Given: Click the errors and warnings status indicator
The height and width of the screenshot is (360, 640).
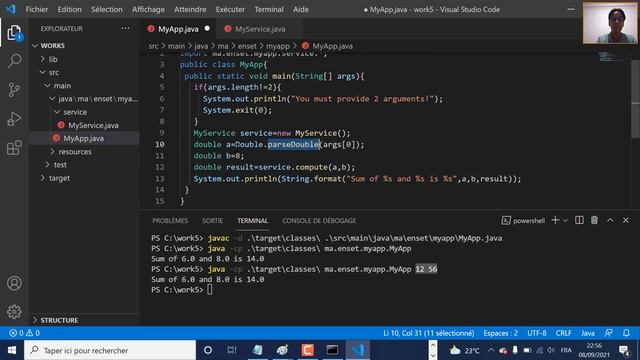Looking at the screenshot, I should [24, 333].
